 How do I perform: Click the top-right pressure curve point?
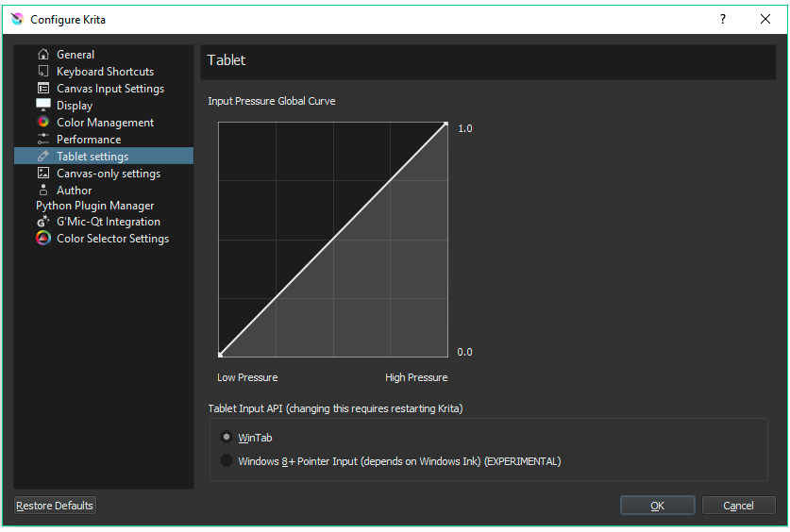click(x=445, y=124)
